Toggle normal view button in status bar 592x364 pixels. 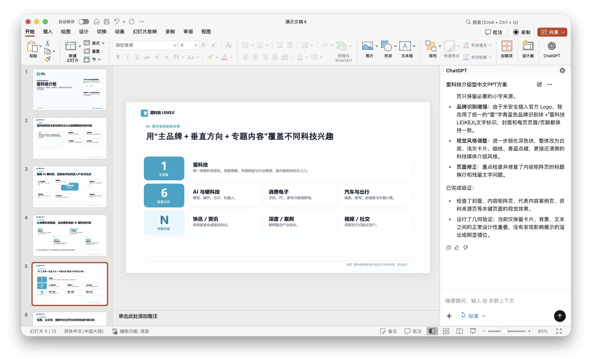click(432, 331)
